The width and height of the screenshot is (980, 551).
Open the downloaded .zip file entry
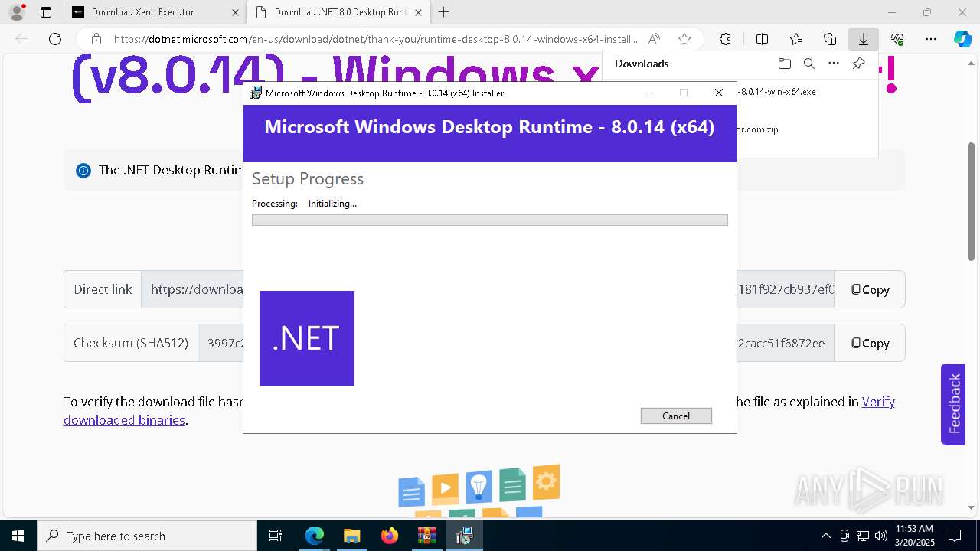[758, 129]
